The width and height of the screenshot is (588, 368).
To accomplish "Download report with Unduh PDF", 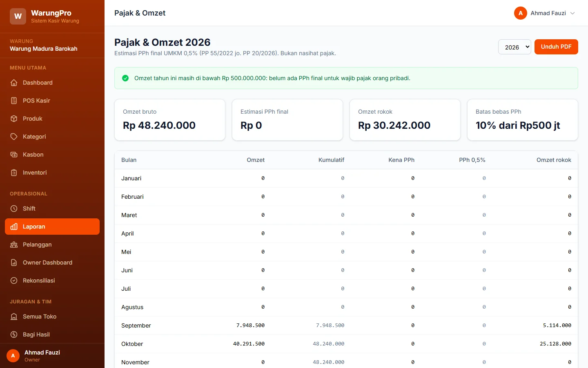I will point(556,47).
